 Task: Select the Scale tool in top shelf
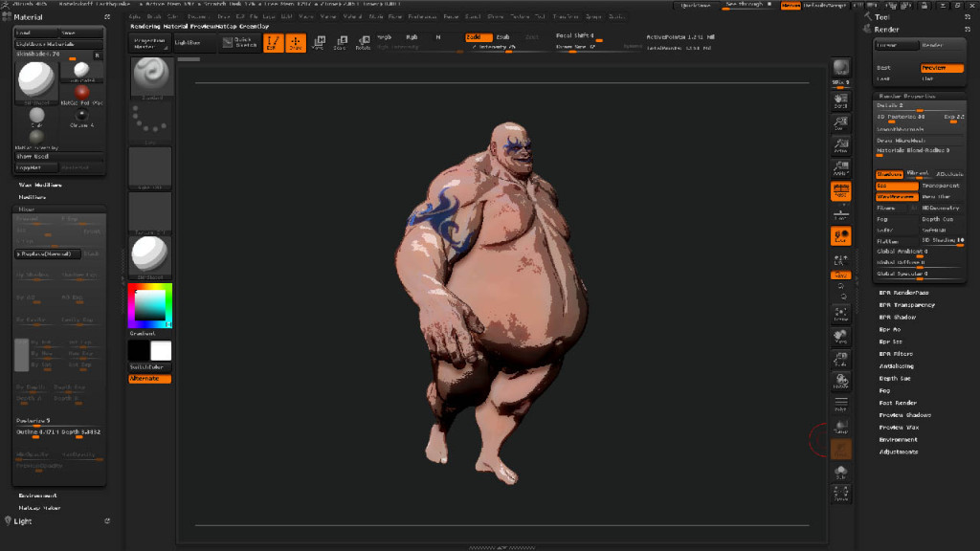coord(341,42)
